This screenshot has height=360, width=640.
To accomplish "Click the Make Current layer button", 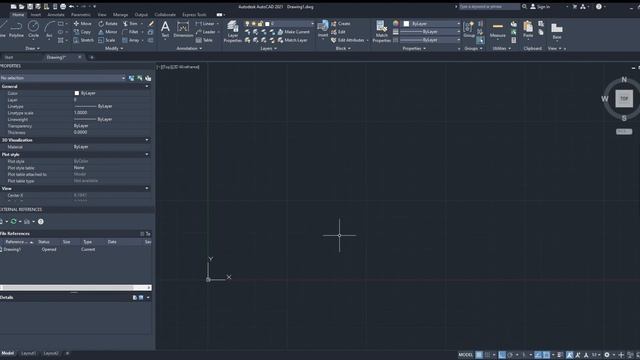I will click(x=293, y=32).
